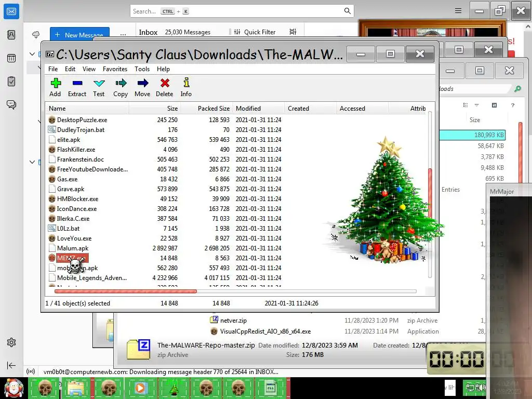Open the more options ellipsis beside New Message
Viewport: 532px width, 399px height.
123,34
